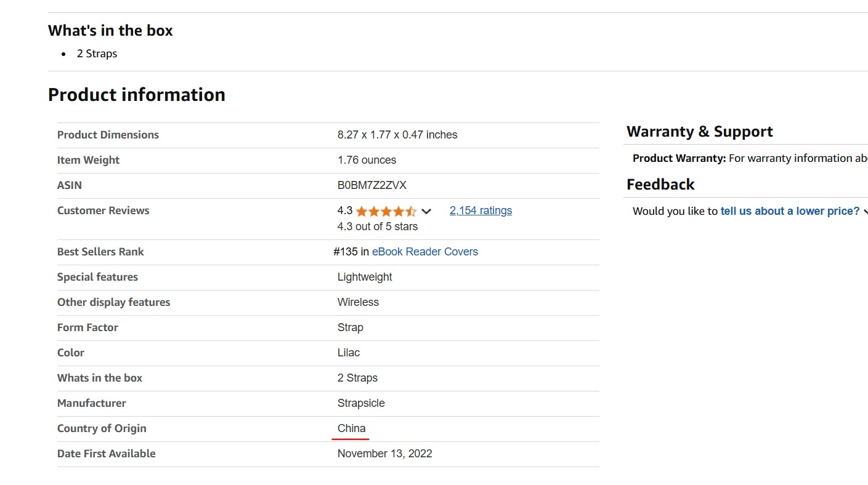Expand the ratings dropdown chevron
Image resolution: width=868 pixels, height=485 pixels.
click(x=426, y=211)
